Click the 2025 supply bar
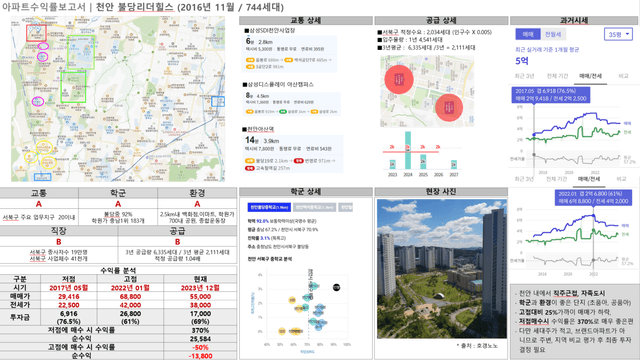Image resolution: width=640 pixels, height=360 pixels. point(423,162)
